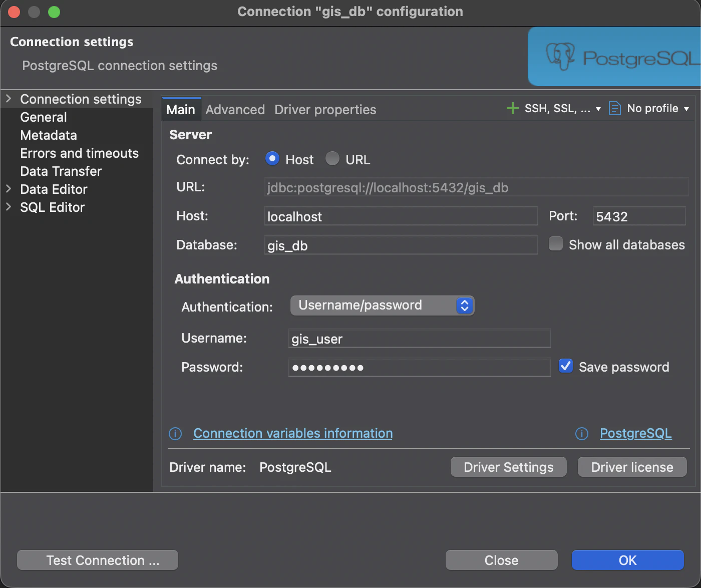This screenshot has width=701, height=588.
Task: Confirm with the OK button
Action: click(x=628, y=560)
